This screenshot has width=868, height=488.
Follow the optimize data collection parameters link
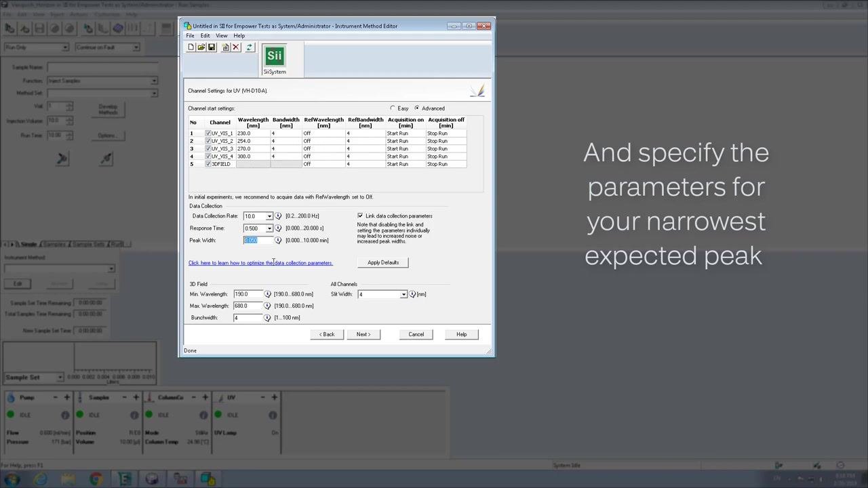(x=260, y=263)
